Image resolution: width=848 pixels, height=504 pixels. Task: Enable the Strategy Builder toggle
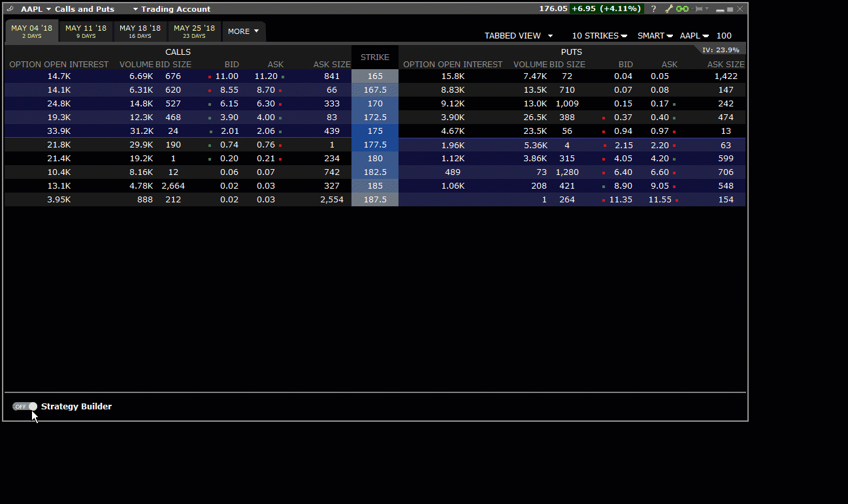pyautogui.click(x=24, y=406)
